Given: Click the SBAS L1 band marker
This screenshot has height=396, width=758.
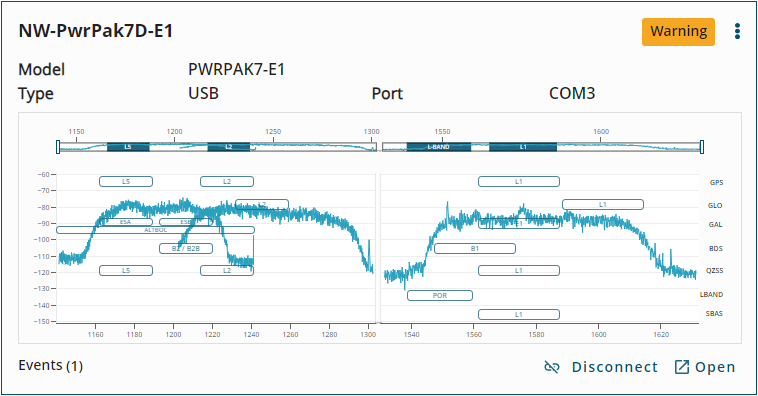Looking at the screenshot, I should tap(519, 315).
